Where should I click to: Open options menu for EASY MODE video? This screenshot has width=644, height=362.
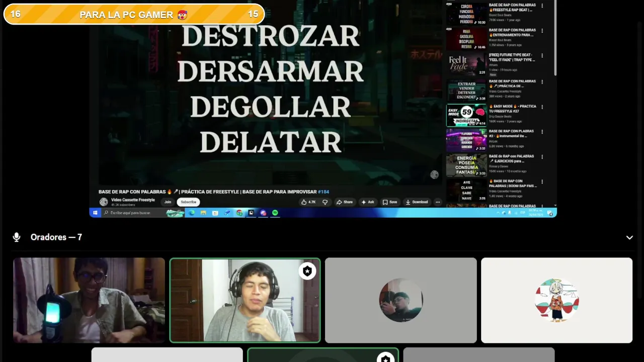[x=542, y=107]
